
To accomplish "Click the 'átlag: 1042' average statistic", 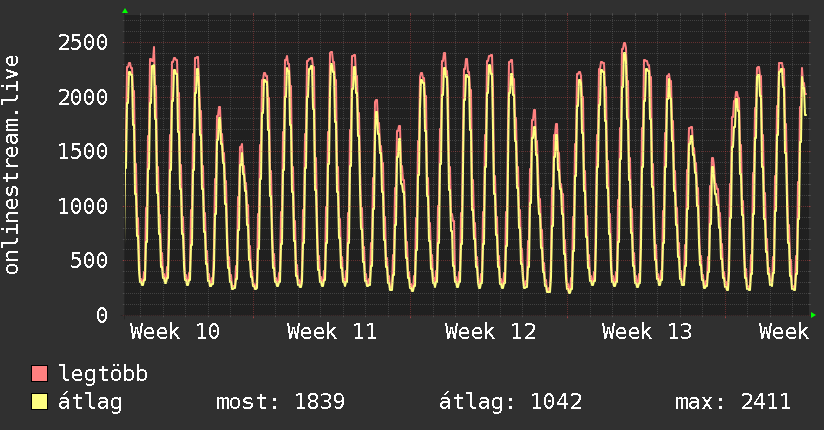I will click(x=510, y=403).
